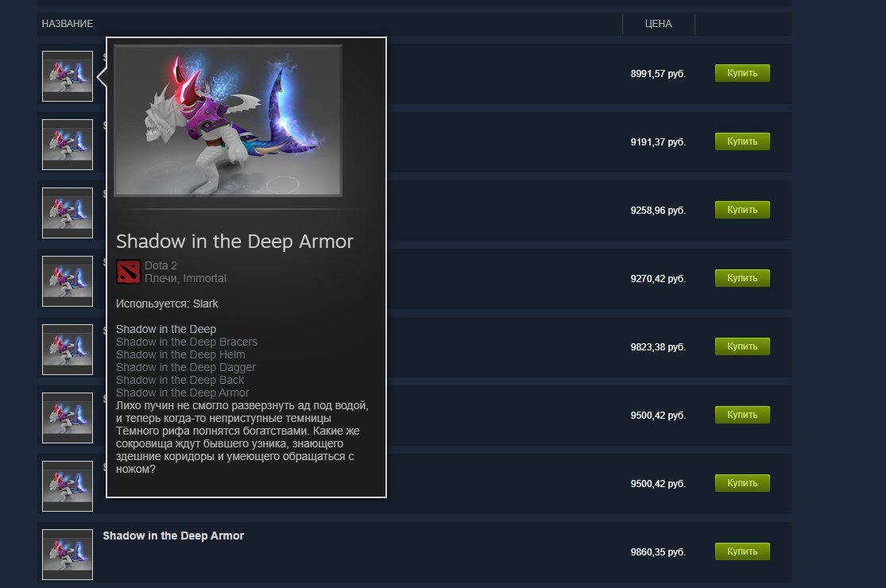The image size is (886, 588).
Task: Open the thumbnail of the last Shadow in the Deep Armor row
Action: [x=68, y=555]
